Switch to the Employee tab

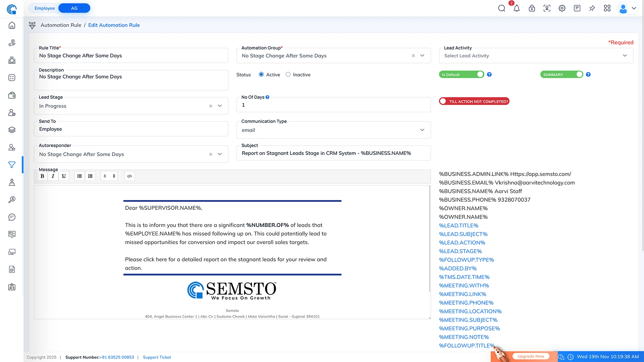click(44, 8)
